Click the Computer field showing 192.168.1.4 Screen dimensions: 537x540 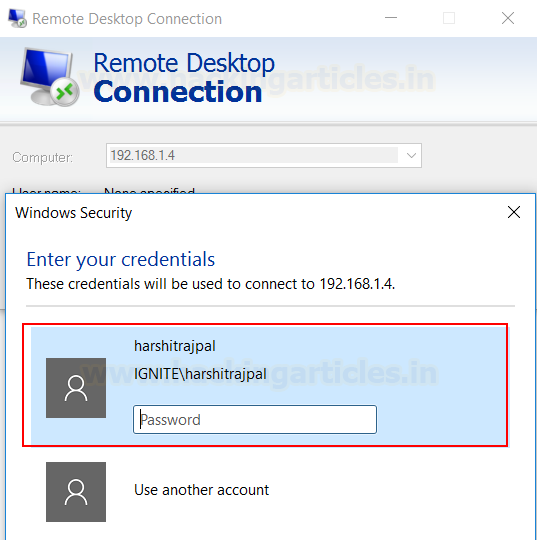[x=264, y=155]
